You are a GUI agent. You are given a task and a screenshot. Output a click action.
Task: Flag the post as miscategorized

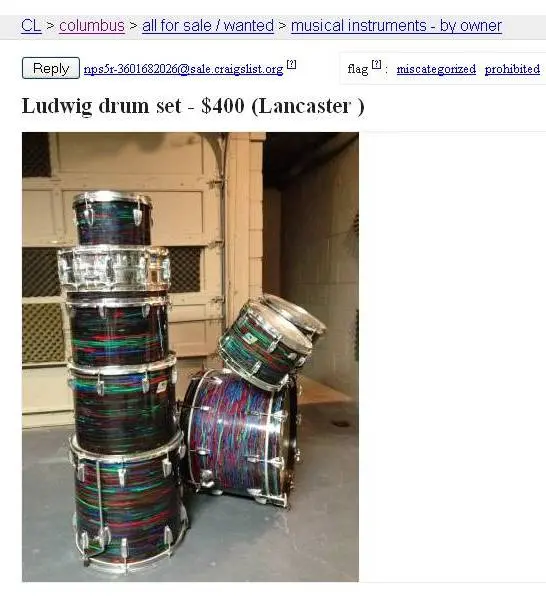tap(436, 69)
